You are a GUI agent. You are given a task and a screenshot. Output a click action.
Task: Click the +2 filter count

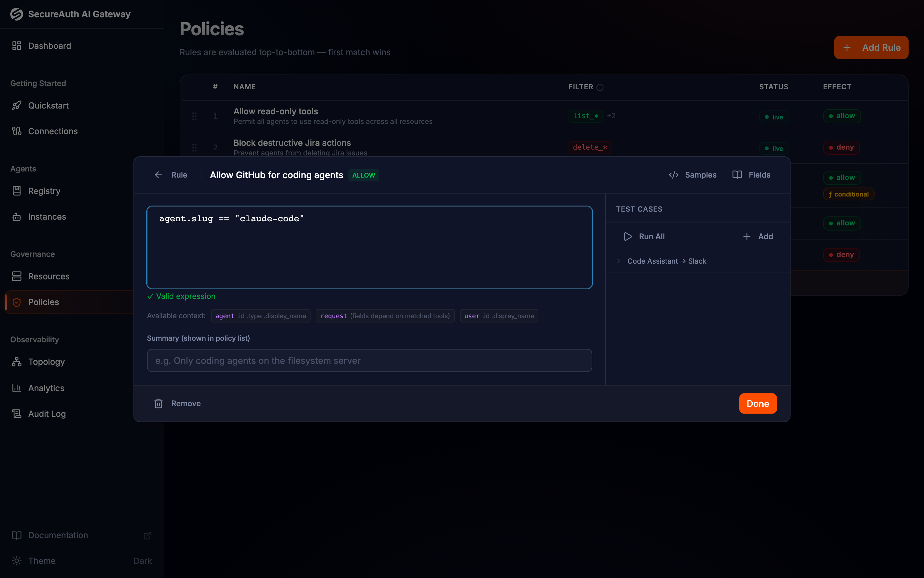[611, 116]
